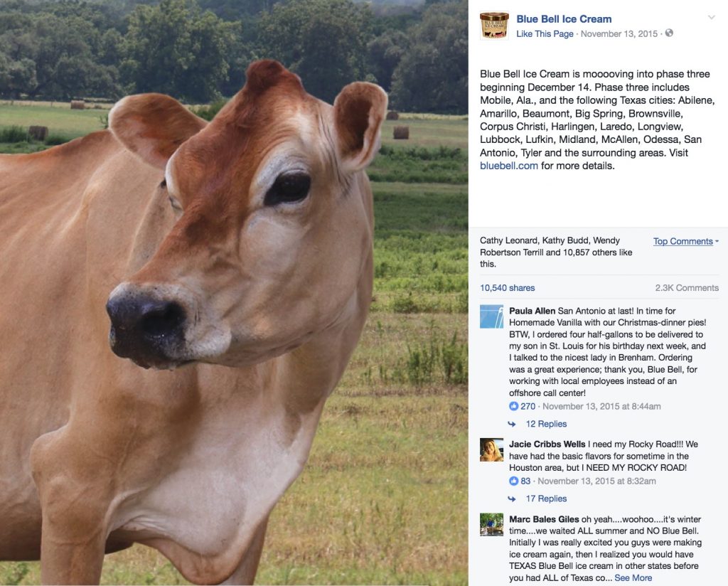Click See More on Marc's comment
Viewport: 728px width, 586px height.
633,578
